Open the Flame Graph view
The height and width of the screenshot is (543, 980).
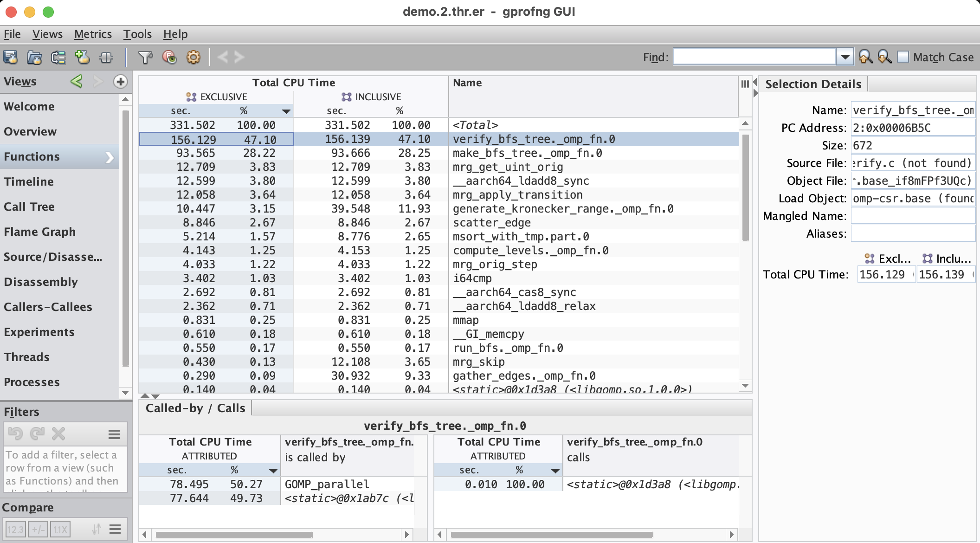coord(39,232)
